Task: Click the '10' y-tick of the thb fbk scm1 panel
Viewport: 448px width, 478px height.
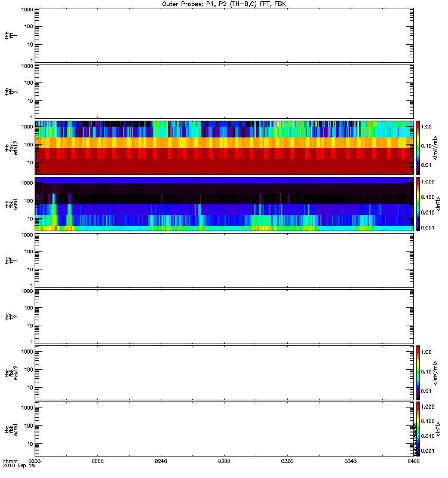Action: [x=30, y=219]
